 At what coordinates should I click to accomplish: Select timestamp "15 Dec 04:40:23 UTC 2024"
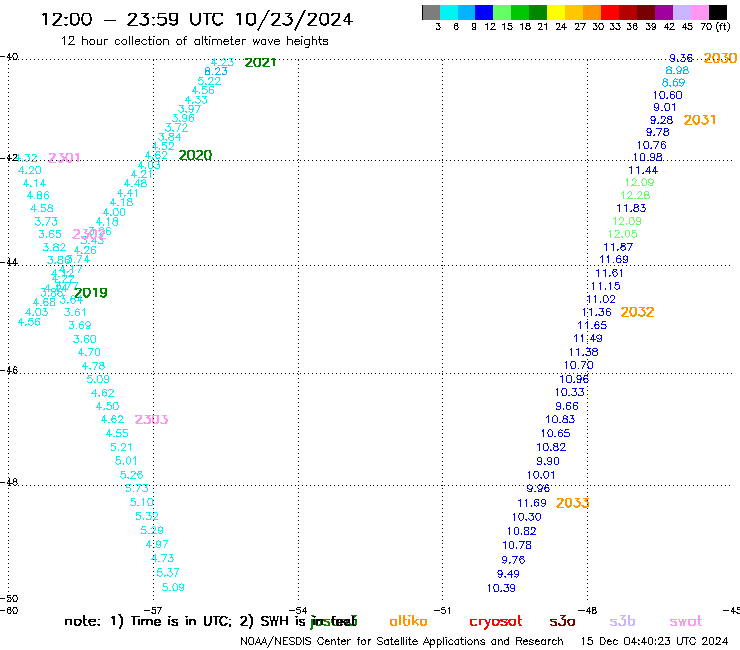pos(654,641)
